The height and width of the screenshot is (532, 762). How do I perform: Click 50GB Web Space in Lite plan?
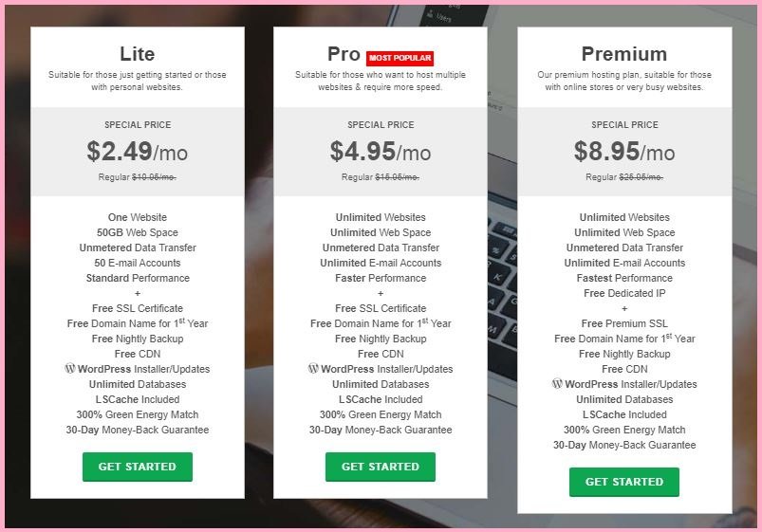tap(138, 232)
